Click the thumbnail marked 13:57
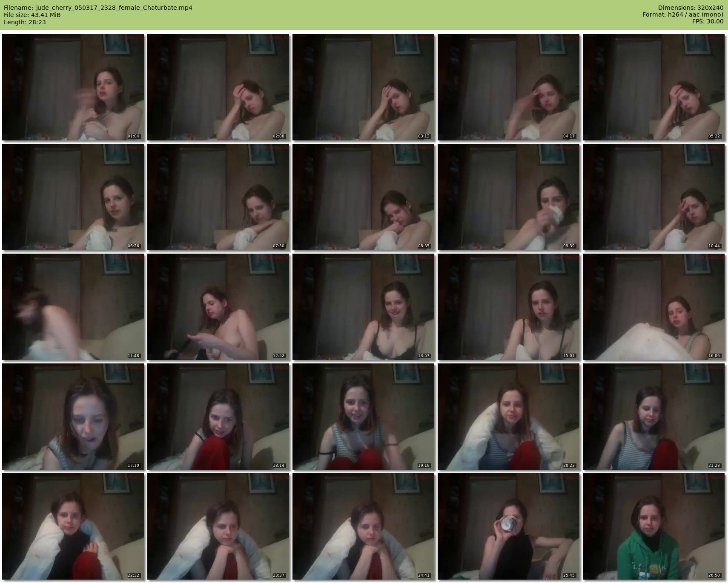 [x=363, y=307]
